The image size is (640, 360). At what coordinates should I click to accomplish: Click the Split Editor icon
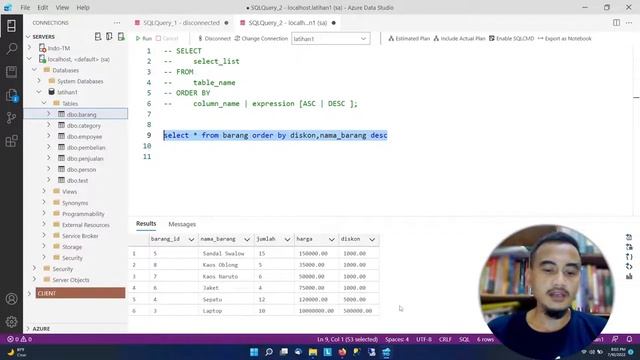[616, 23]
